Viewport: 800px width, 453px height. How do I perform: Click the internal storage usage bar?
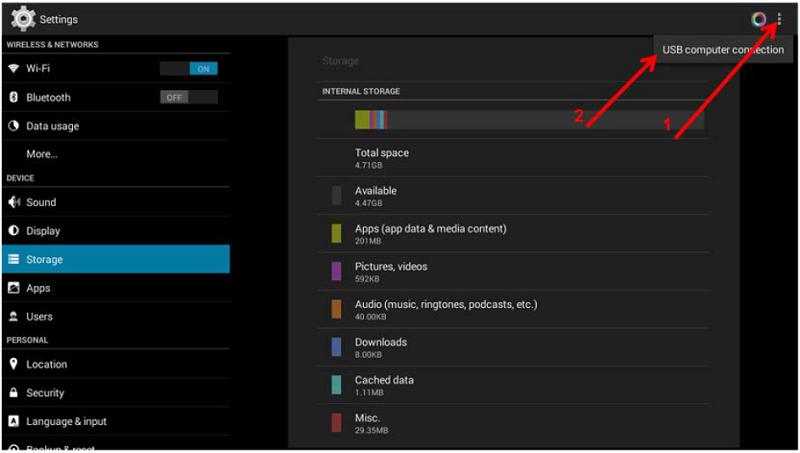point(528,120)
